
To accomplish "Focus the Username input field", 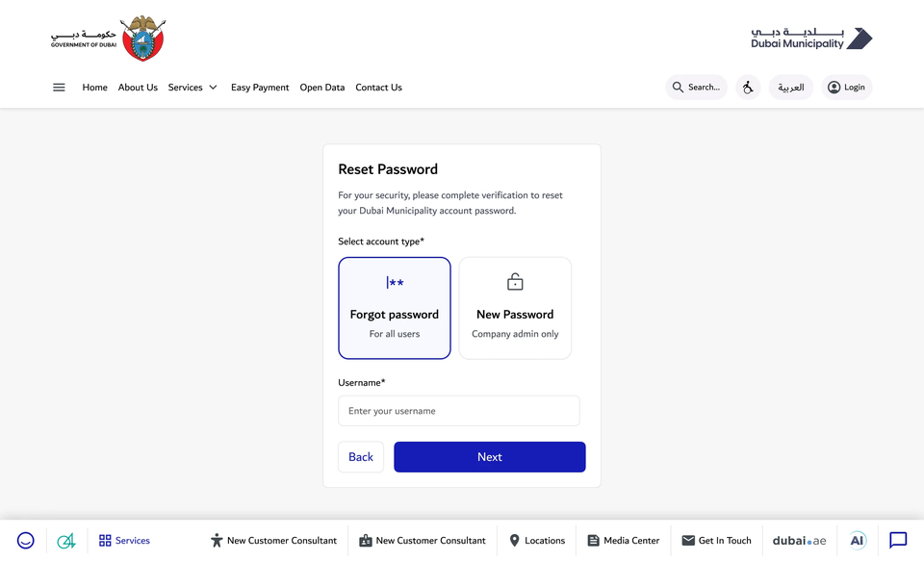I will click(x=459, y=411).
